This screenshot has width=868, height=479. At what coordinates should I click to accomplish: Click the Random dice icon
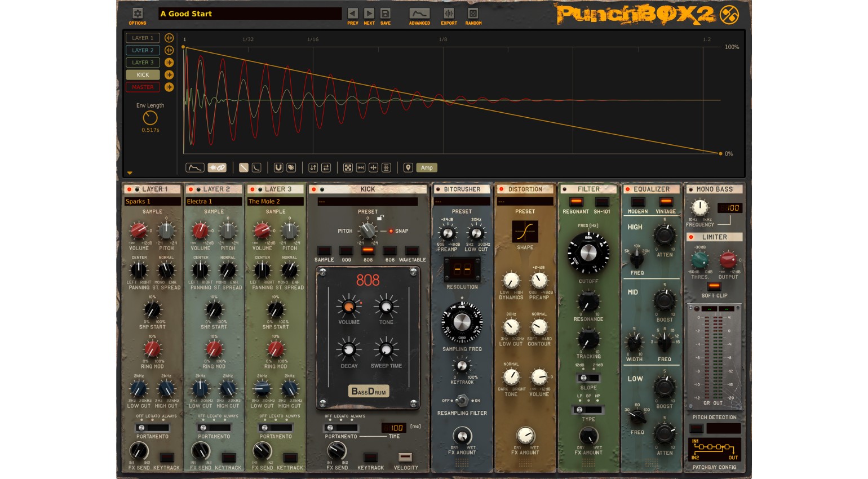tap(473, 14)
